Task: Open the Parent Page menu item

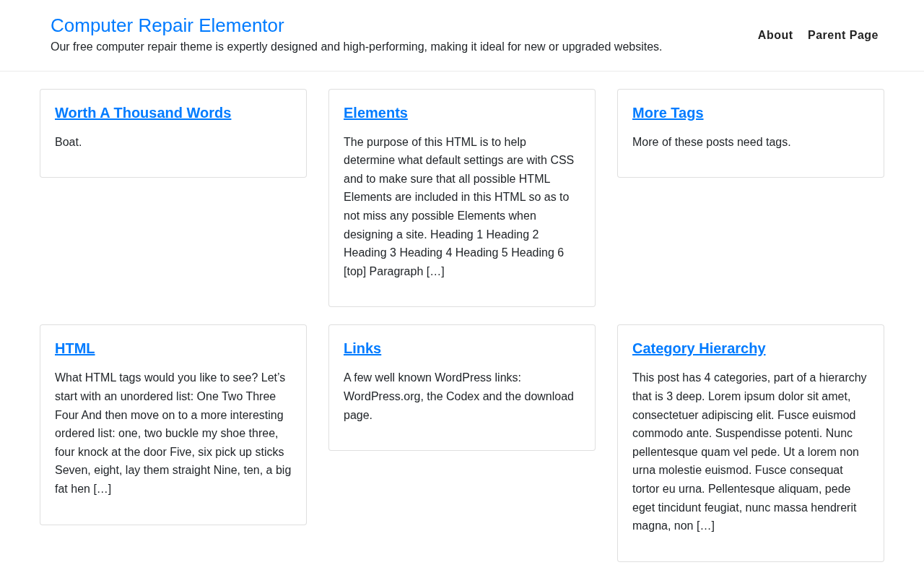Action: point(843,35)
